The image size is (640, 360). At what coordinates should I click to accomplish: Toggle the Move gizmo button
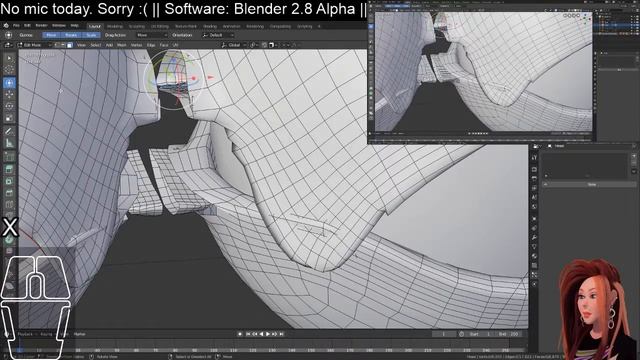tap(51, 35)
